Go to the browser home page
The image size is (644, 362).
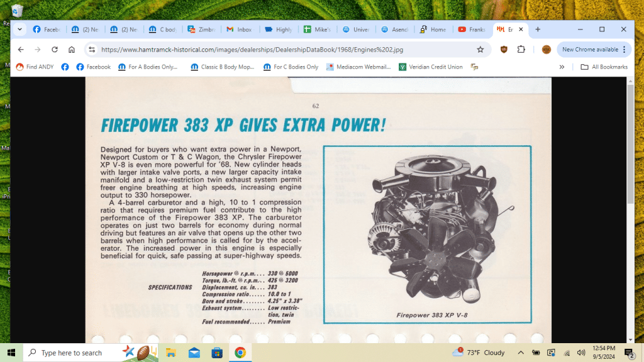[72, 50]
